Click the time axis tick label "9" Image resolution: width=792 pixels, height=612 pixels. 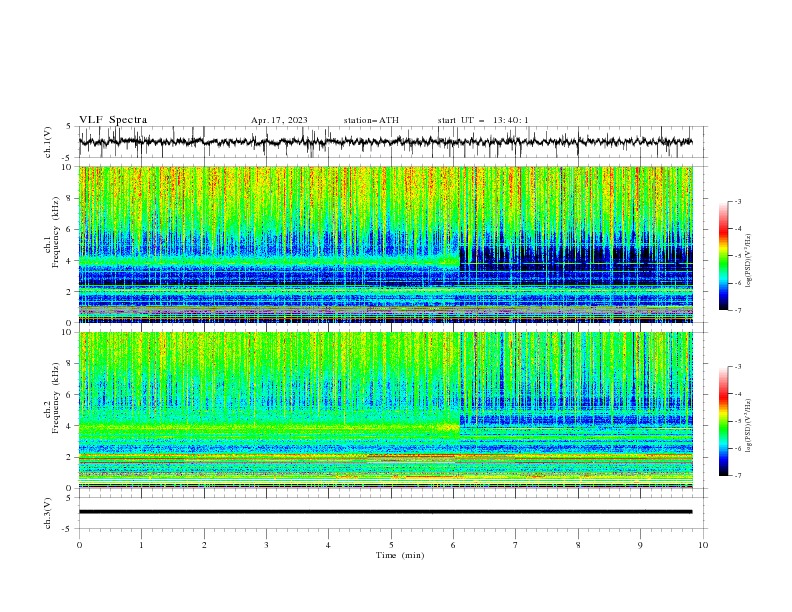640,545
